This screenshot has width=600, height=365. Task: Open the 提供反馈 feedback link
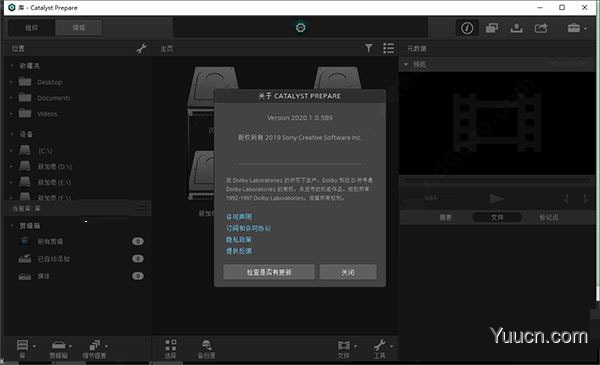(239, 251)
